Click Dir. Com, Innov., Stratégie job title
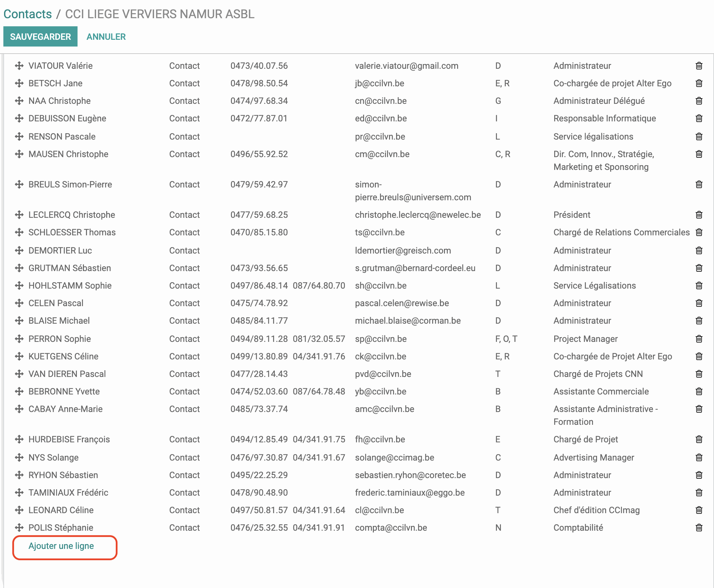 click(603, 160)
